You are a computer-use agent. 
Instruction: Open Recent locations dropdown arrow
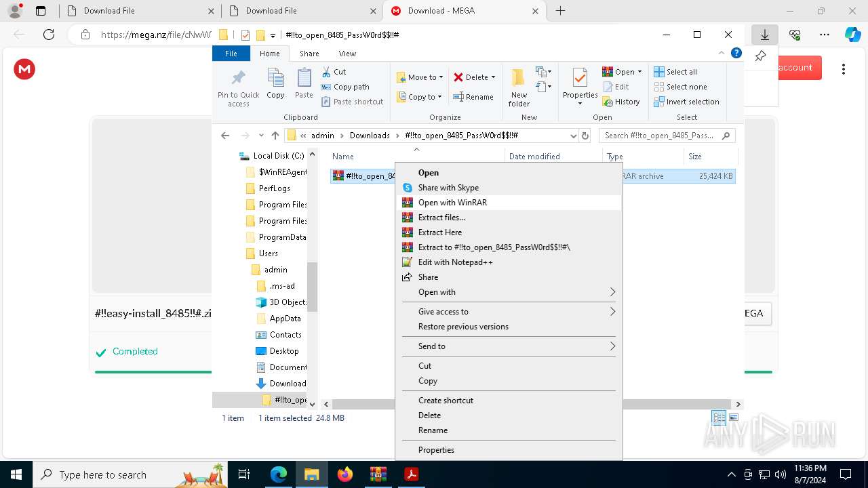pyautogui.click(x=261, y=136)
